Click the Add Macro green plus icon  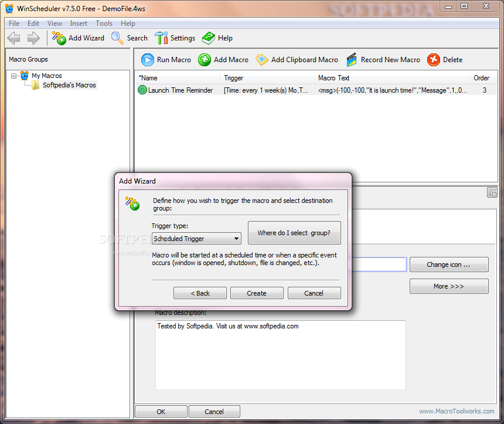click(205, 60)
